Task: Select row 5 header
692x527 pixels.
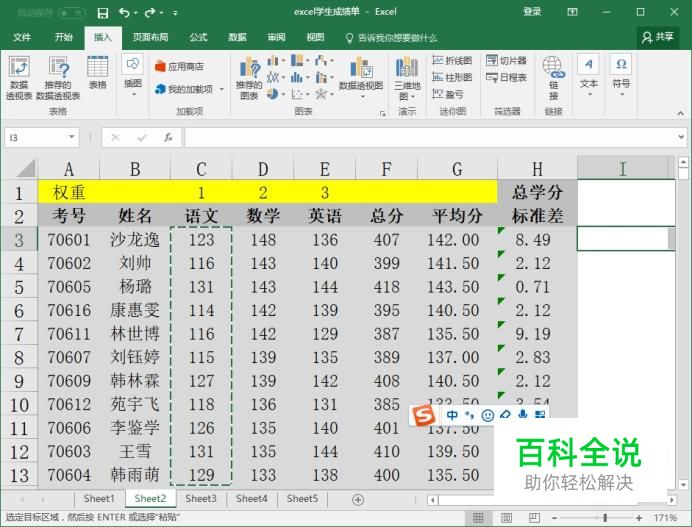Action: tap(19, 287)
